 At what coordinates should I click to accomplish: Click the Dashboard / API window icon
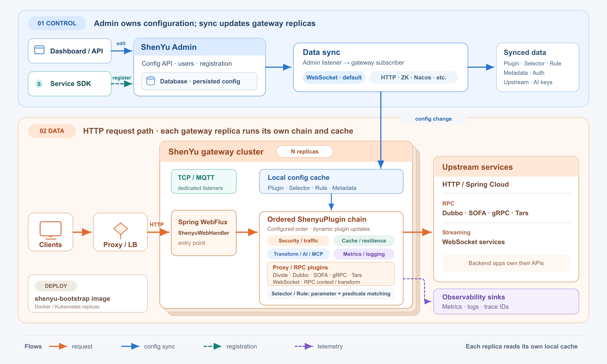click(x=39, y=50)
